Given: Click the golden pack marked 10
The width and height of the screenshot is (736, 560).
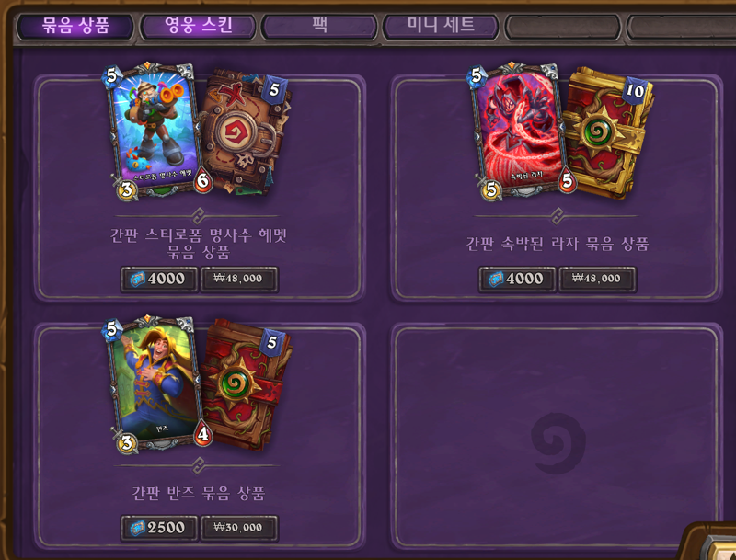Looking at the screenshot, I should click(608, 132).
